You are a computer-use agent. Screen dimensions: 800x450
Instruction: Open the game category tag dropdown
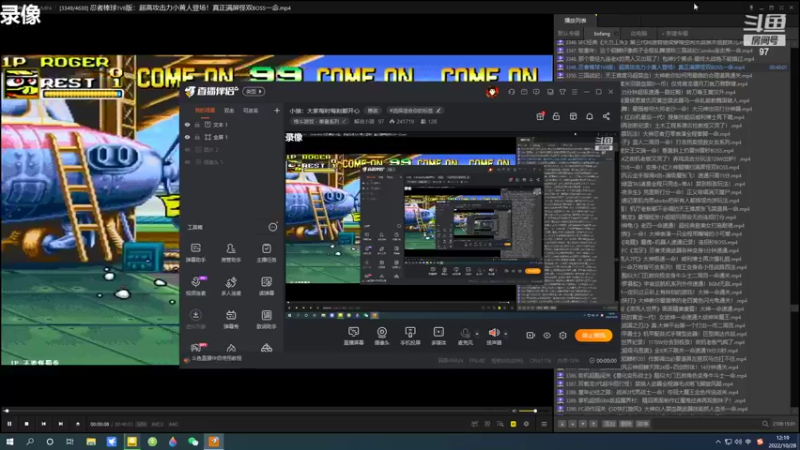pyautogui.click(x=319, y=121)
